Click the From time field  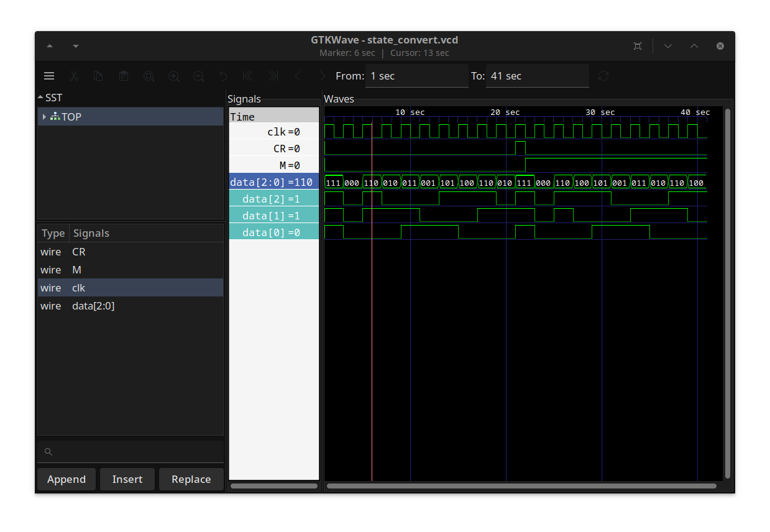coord(416,76)
